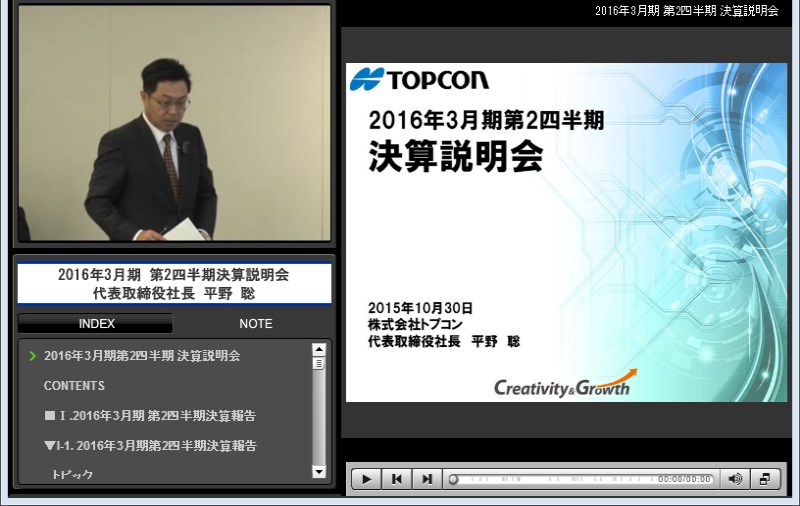Select entry I-1. 2016年3月期第2四半期決算報告
Viewport: 800px width, 506px height.
[x=151, y=446]
